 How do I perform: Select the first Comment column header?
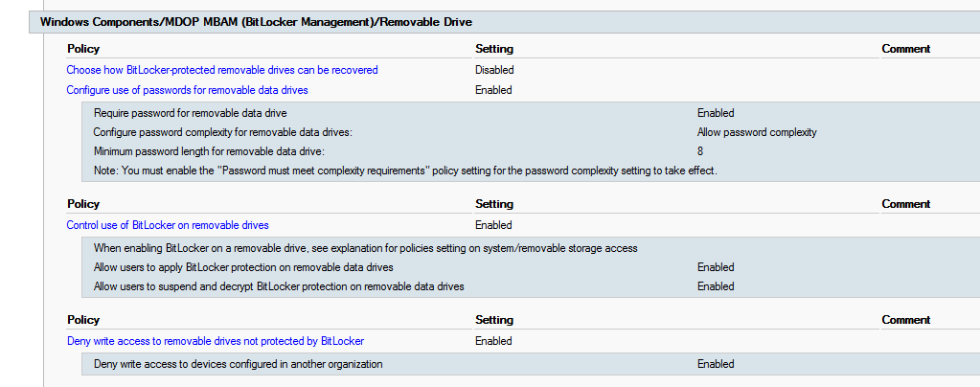coord(906,49)
